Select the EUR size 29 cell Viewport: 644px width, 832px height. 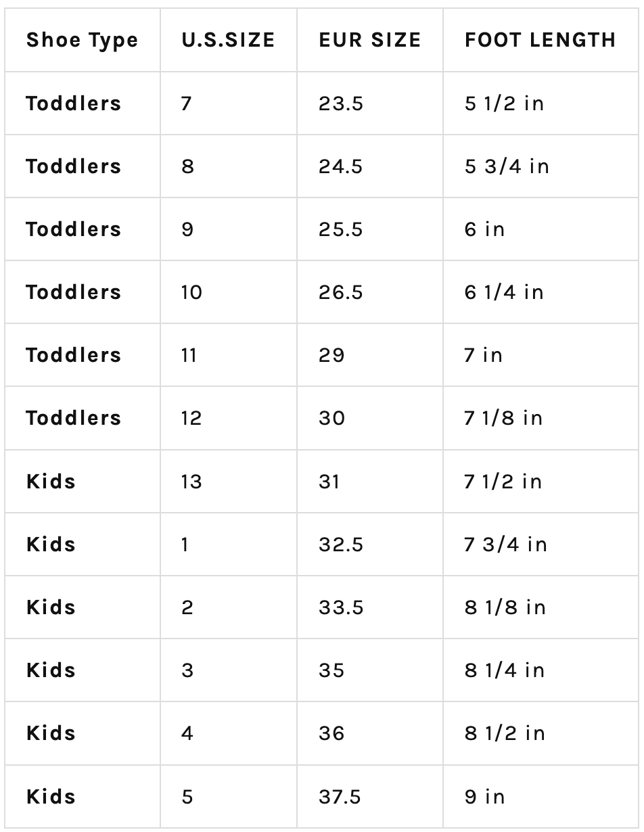click(370, 355)
